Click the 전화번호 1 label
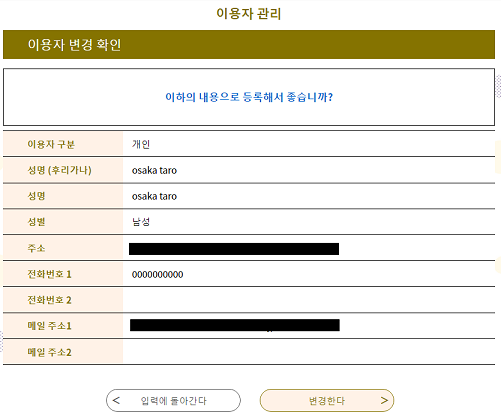 [x=49, y=274]
